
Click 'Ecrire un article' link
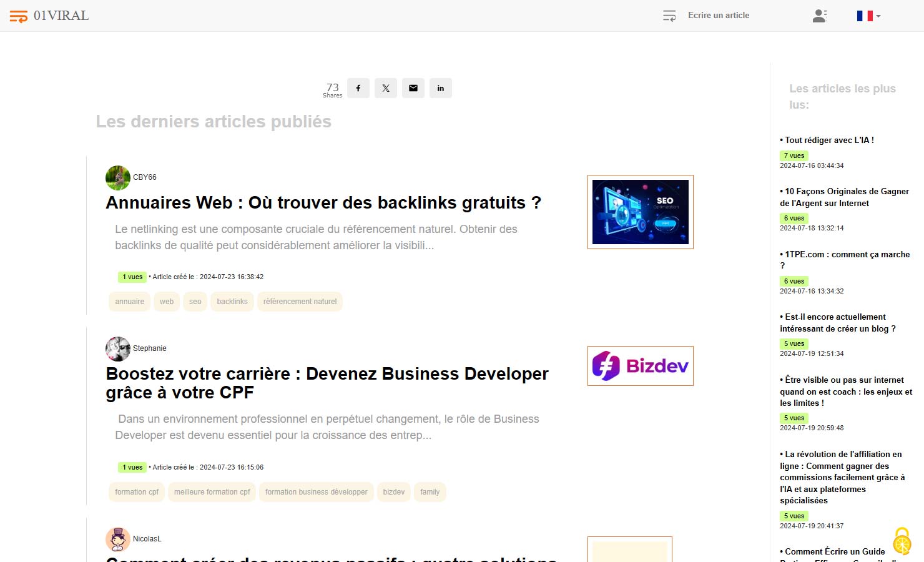pos(719,16)
